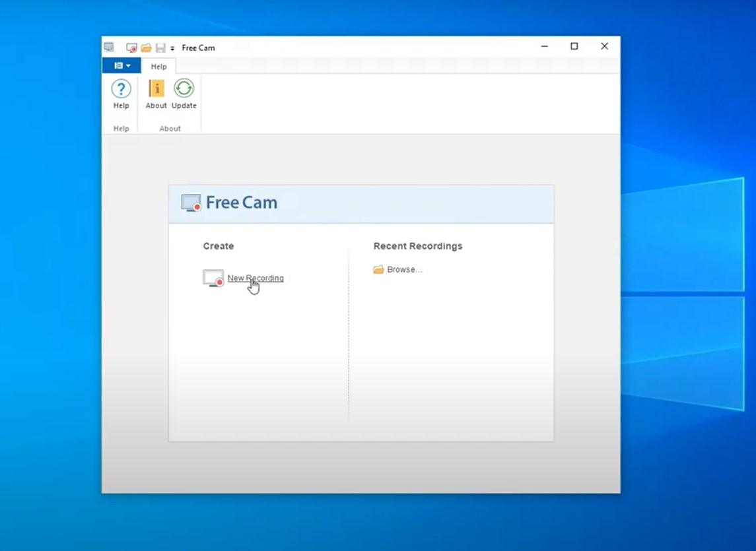
Task: Click the app icon in the title bar corner
Action: [108, 47]
